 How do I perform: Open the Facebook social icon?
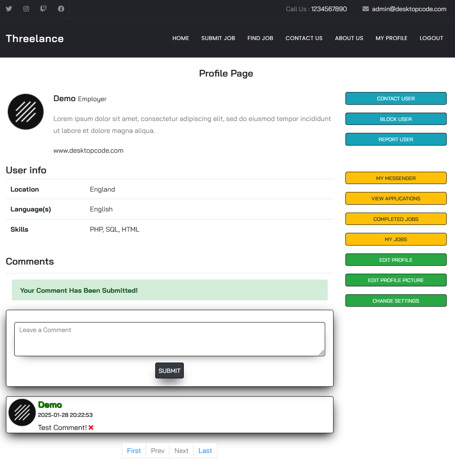(x=61, y=9)
